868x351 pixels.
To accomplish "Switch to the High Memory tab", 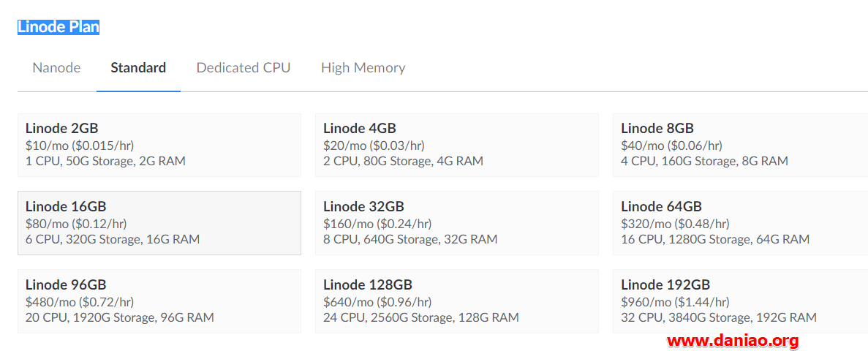I will click(363, 68).
